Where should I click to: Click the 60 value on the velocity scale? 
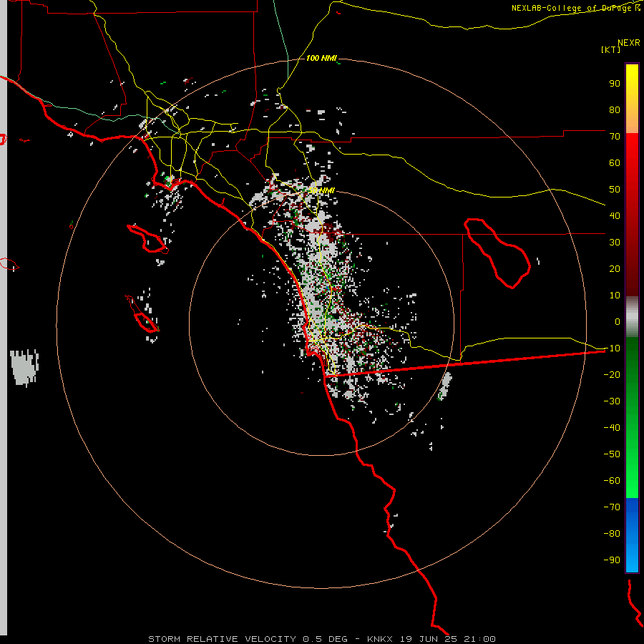pyautogui.click(x=615, y=162)
